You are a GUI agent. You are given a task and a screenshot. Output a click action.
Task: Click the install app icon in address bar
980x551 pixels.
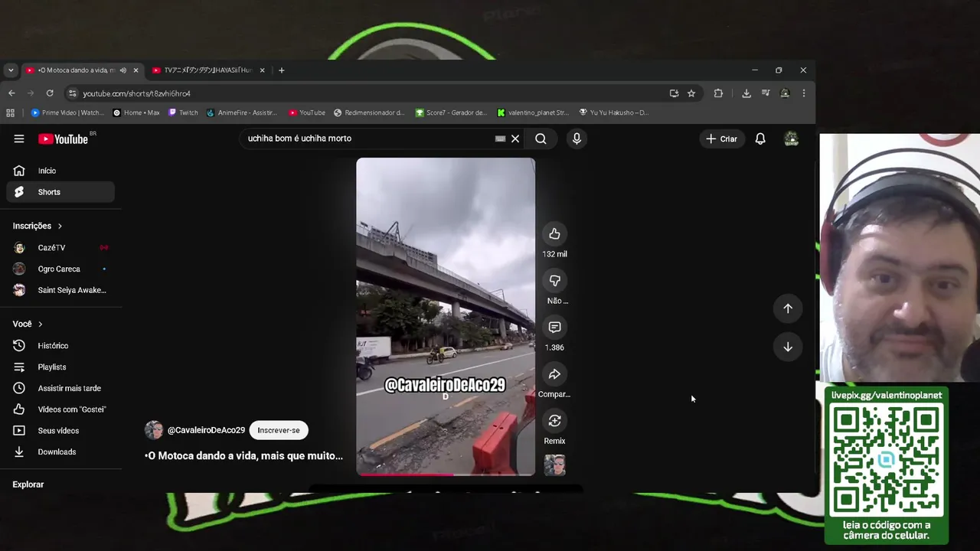click(x=674, y=93)
